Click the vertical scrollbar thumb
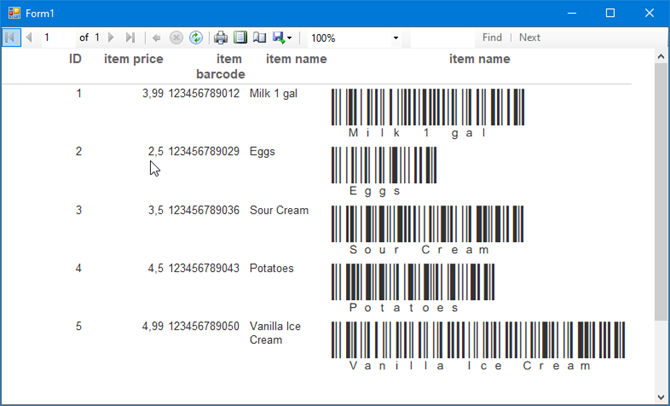The width and height of the screenshot is (670, 406). [x=661, y=191]
